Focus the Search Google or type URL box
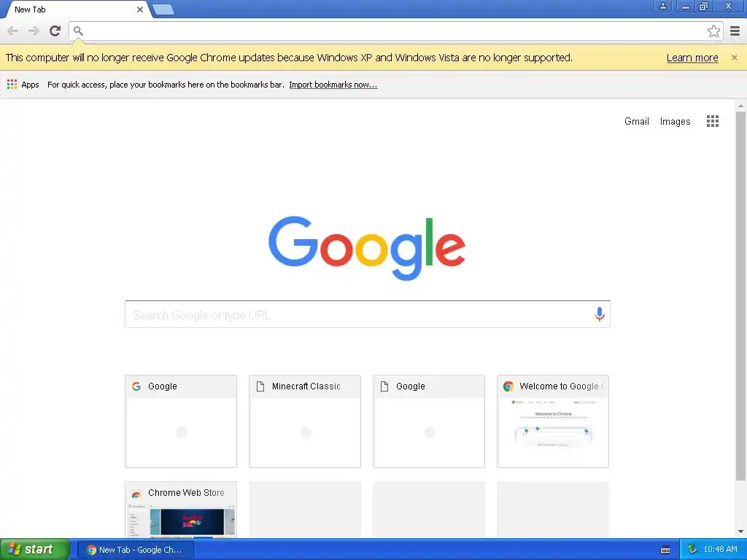This screenshot has height=560, width=747. (368, 314)
